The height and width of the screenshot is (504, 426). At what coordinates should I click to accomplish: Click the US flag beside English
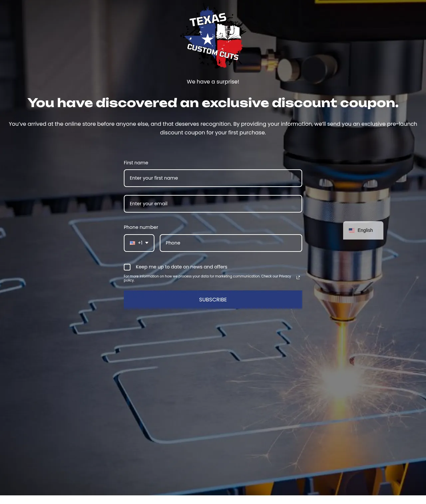(351, 230)
